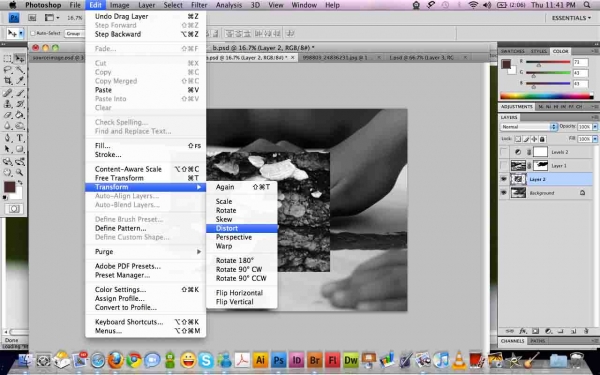Viewport: 600px width, 375px height.
Task: Select the Zoom magnifier tool in toolbox
Action: pyautogui.click(x=20, y=172)
